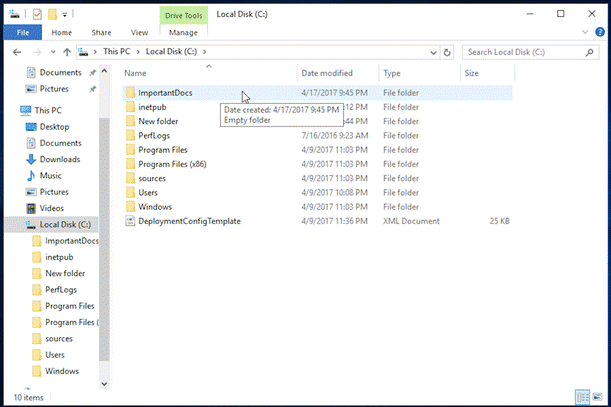The width and height of the screenshot is (611, 407).
Task: Open Desktop under This PC
Action: tap(54, 127)
